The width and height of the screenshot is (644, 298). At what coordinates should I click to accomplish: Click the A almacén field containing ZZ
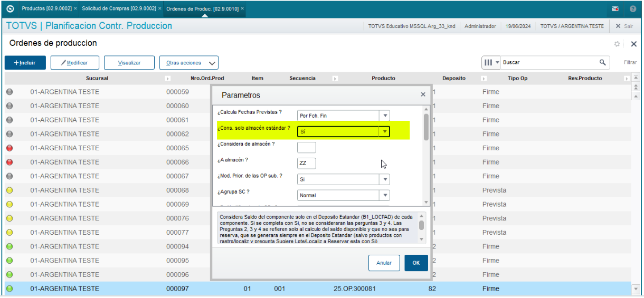307,163
